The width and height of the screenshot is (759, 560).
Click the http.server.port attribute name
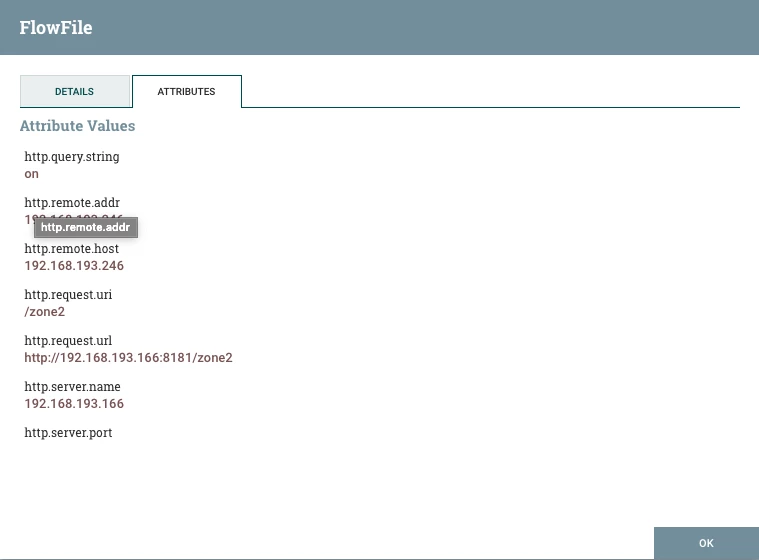68,433
